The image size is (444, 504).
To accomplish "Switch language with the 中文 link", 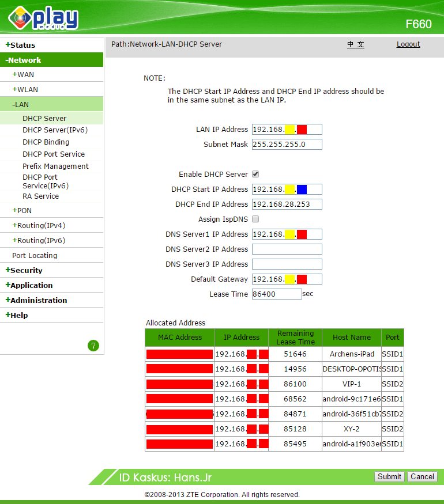I will tap(355, 44).
